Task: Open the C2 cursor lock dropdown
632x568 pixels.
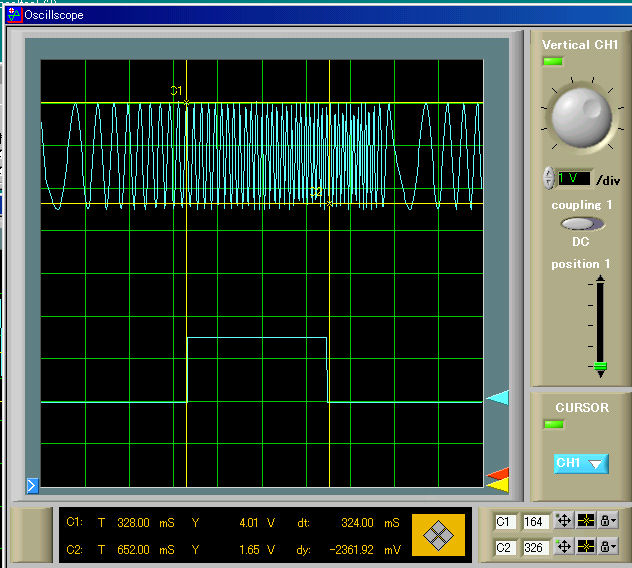Action: point(608,547)
